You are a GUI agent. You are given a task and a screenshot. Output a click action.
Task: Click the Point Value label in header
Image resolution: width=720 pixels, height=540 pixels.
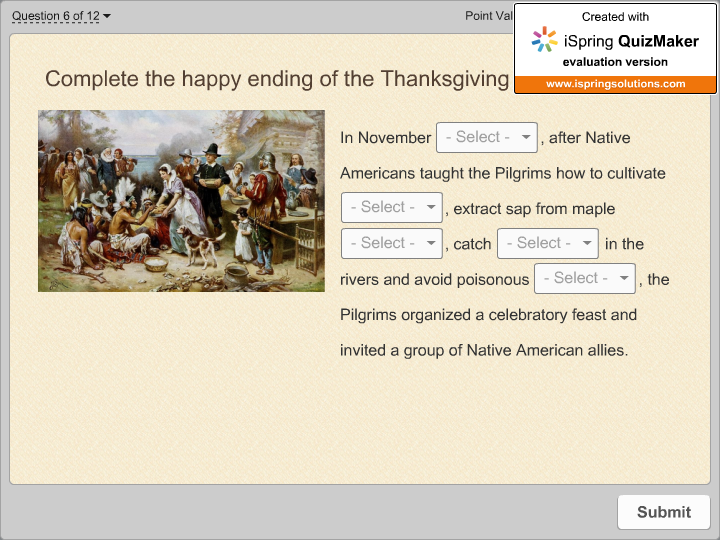(x=489, y=16)
